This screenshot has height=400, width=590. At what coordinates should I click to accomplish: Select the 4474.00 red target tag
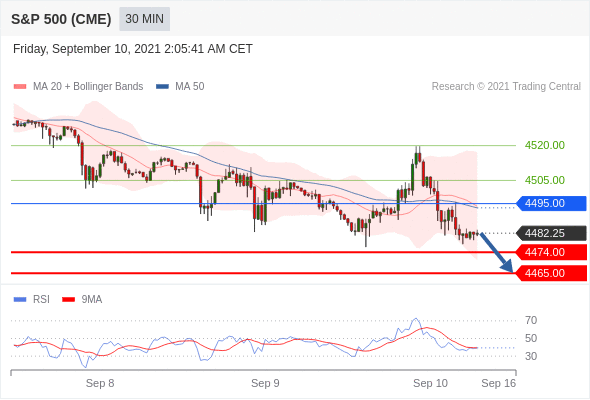pyautogui.click(x=551, y=252)
